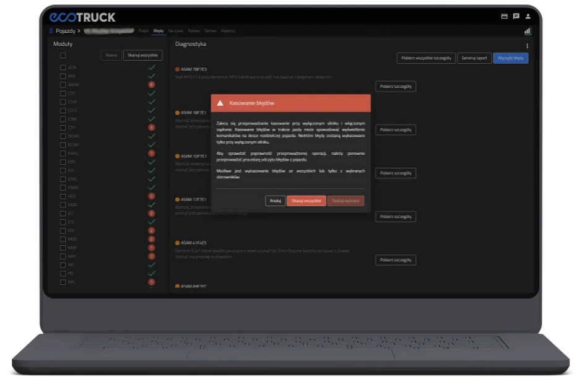Tick the ACM module checkbox
The width and height of the screenshot is (582, 392).
(63, 68)
